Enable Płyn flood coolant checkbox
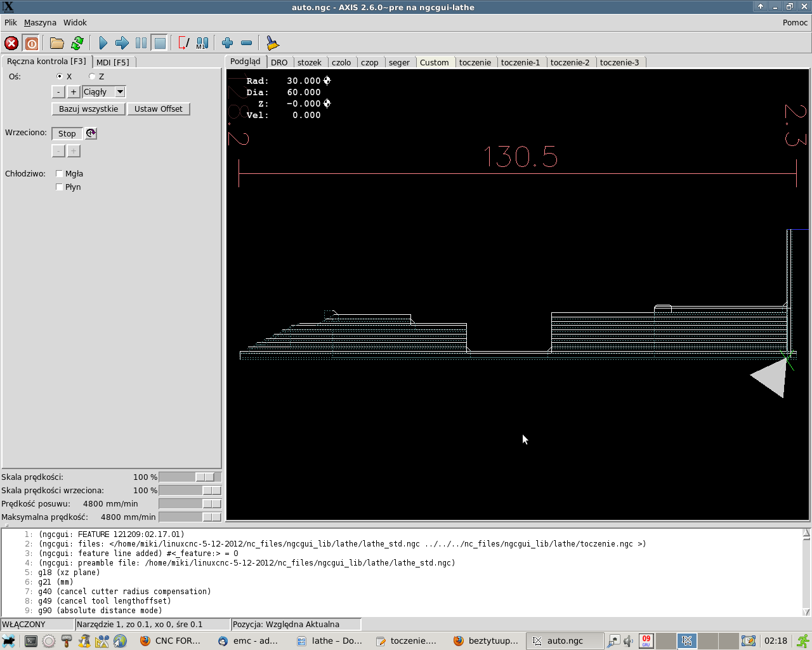 pos(59,187)
